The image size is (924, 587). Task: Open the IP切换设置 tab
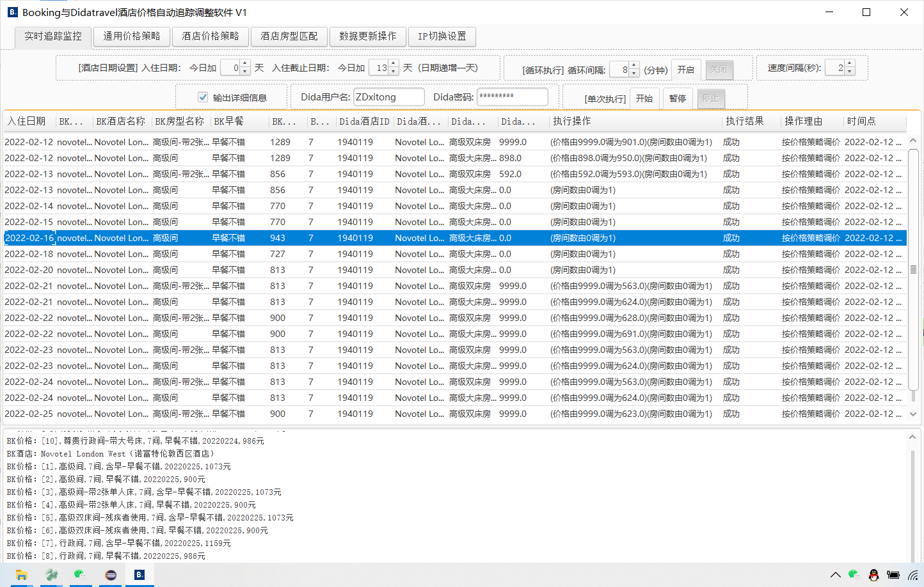(442, 36)
